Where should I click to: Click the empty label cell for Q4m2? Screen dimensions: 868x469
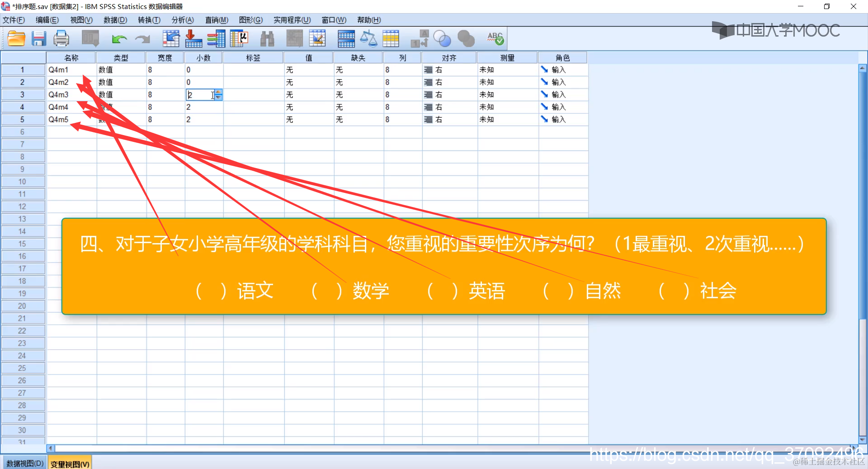254,82
